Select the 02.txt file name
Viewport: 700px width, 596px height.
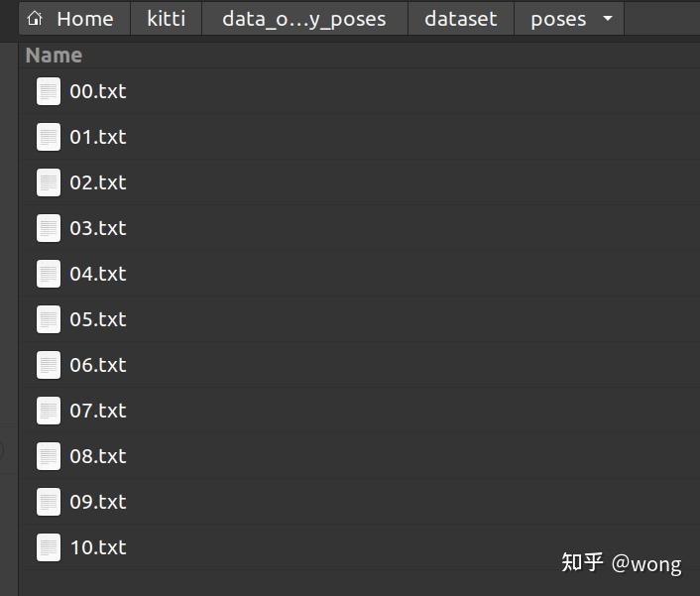(x=98, y=182)
